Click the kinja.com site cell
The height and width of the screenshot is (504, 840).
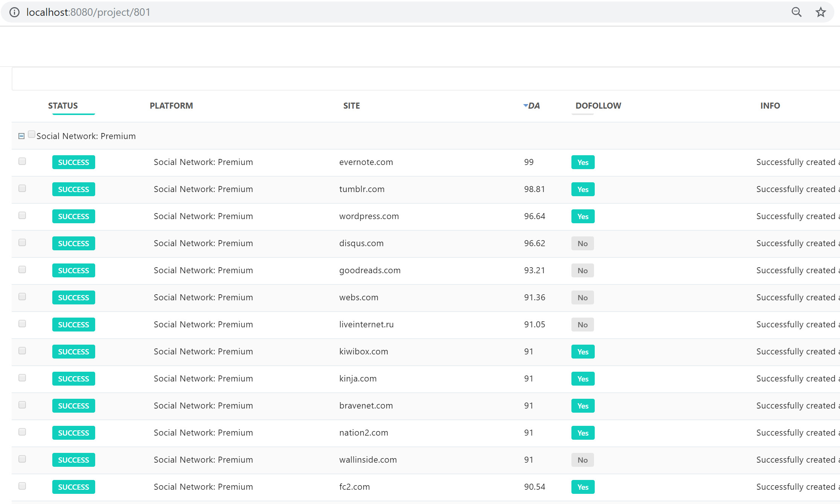click(358, 379)
